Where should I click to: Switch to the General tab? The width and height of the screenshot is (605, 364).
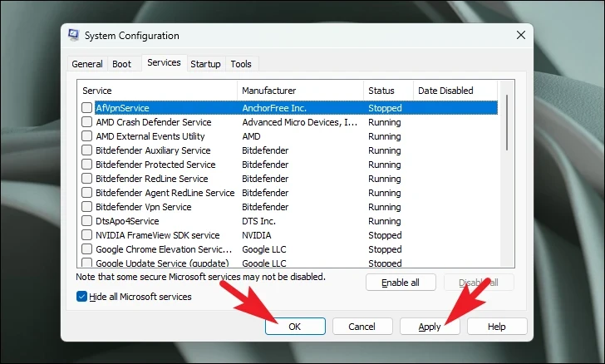pos(87,64)
